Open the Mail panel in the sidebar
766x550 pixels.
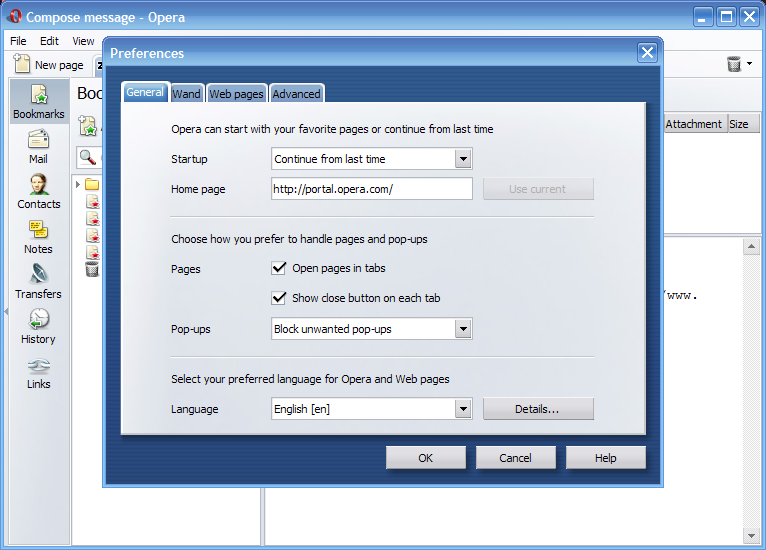point(39,146)
